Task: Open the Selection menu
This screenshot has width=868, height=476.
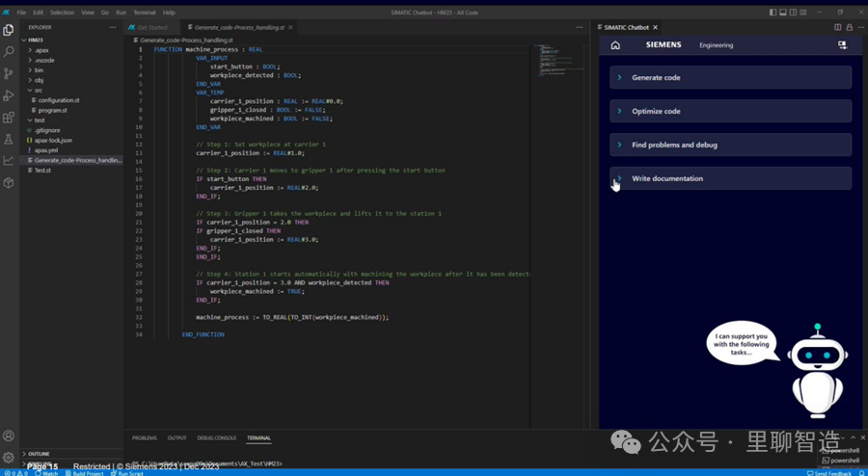Action: pos(62,13)
